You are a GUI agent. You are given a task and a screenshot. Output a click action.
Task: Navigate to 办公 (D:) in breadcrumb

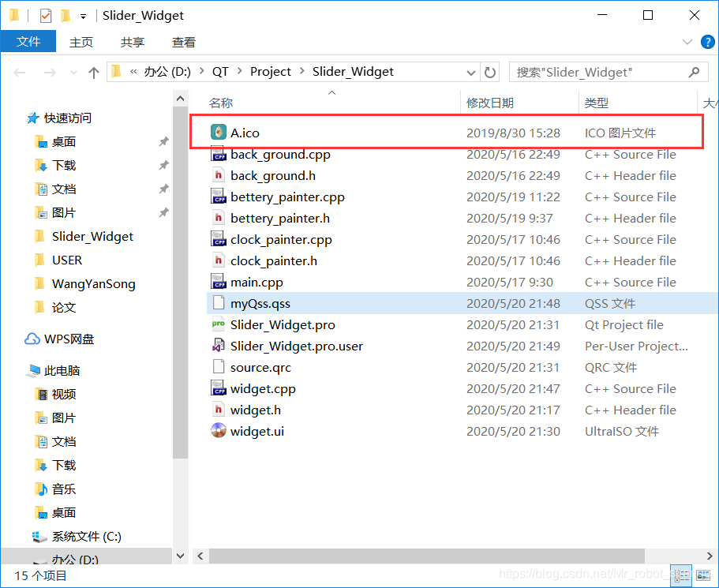point(167,72)
